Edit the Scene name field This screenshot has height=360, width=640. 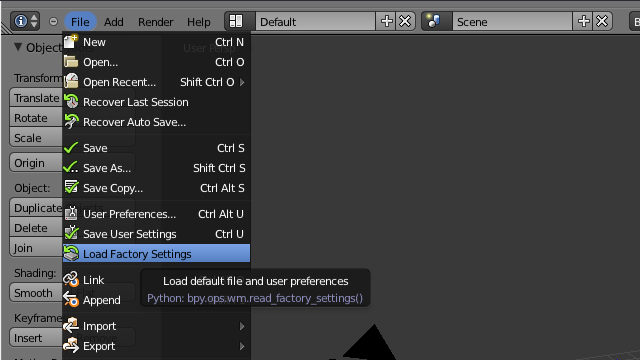point(512,22)
